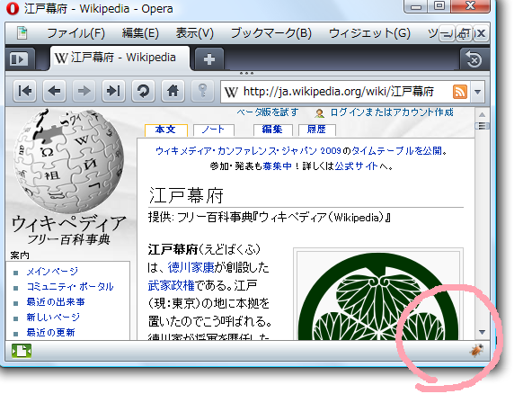
Task: Click the Tokugawa crest image thumbnail
Action: click(x=378, y=296)
